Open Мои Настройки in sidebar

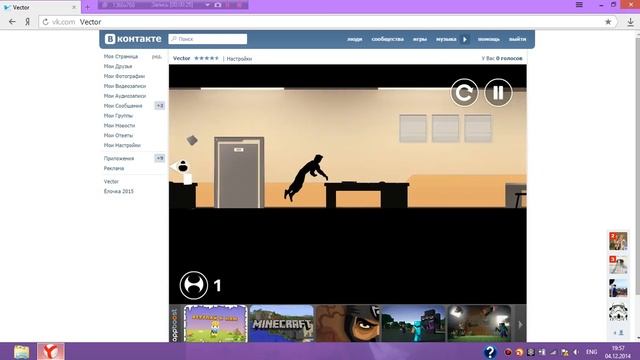122,145
